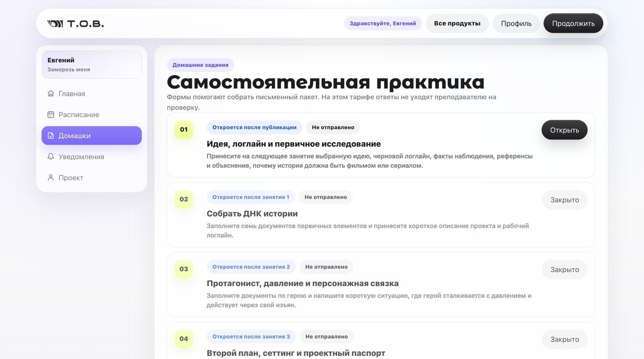This screenshot has width=644, height=359.
Task: Click the person icon beside Проект
Action: [51, 177]
